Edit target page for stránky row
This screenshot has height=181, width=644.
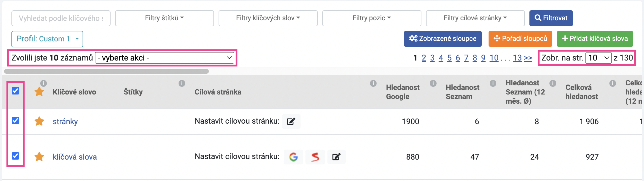pyautogui.click(x=291, y=121)
